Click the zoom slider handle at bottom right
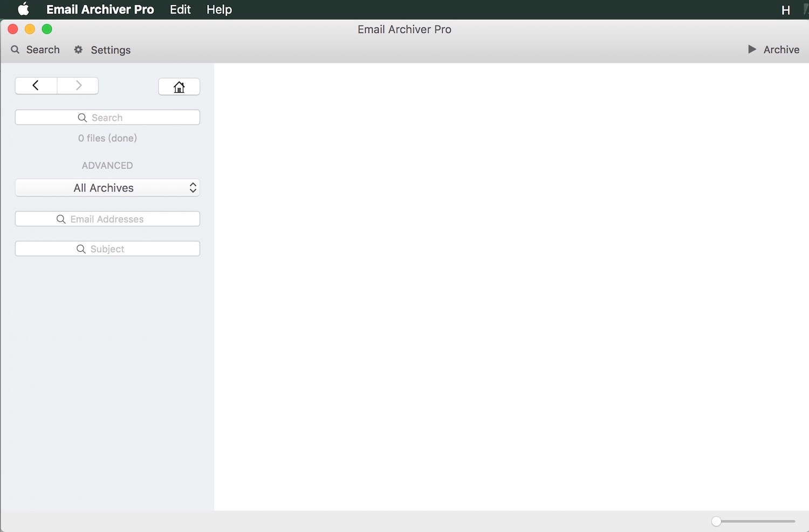The image size is (809, 532). pyautogui.click(x=716, y=521)
